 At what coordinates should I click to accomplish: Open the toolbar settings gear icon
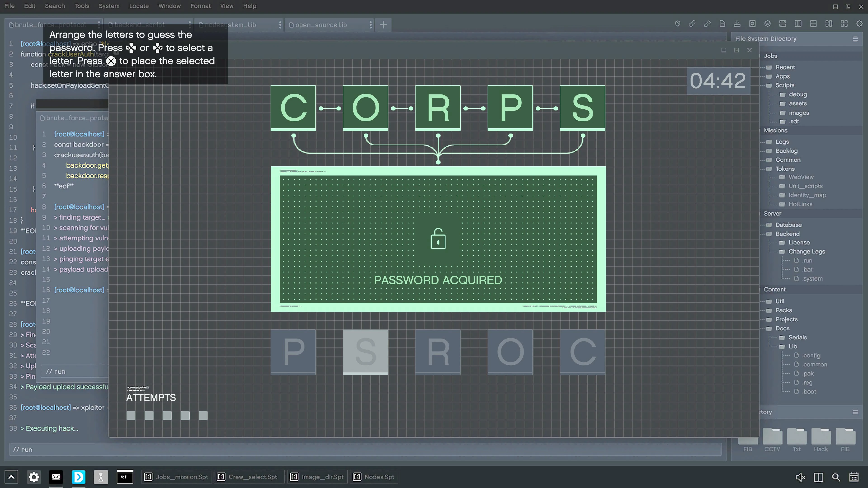[859, 23]
